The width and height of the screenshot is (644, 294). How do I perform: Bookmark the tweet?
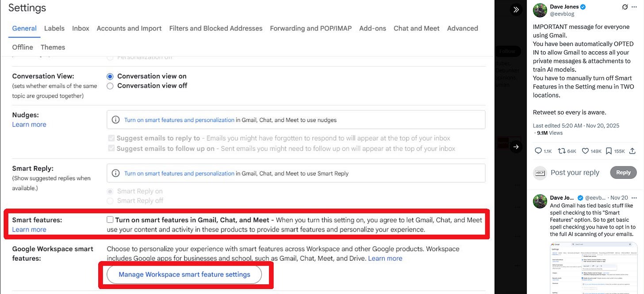[609, 151]
